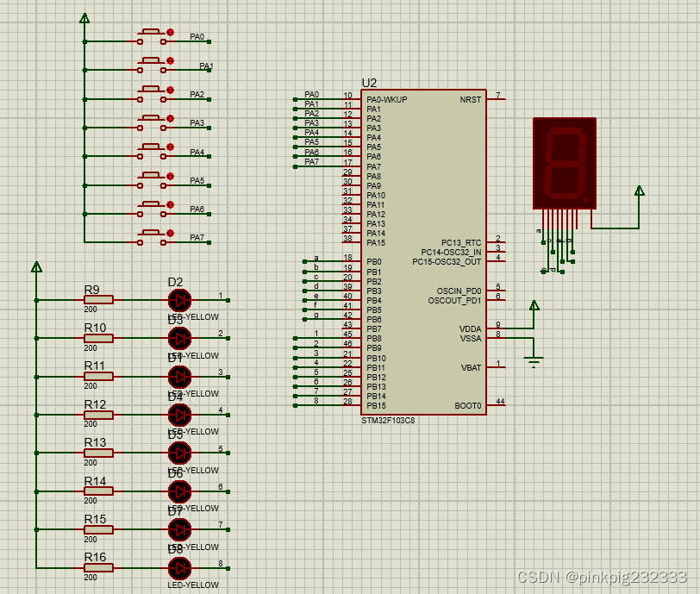Toggle the red latch dot of PA1 button

coord(170,60)
